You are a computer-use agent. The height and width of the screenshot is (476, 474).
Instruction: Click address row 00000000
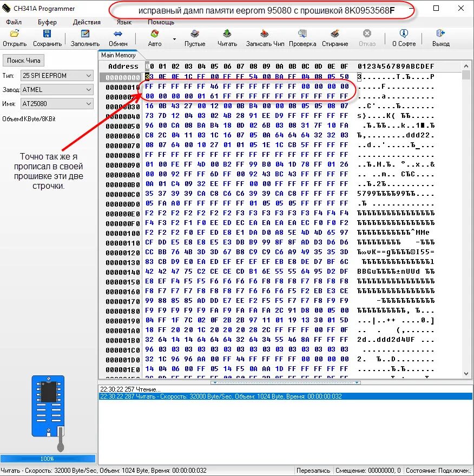pyautogui.click(x=123, y=77)
